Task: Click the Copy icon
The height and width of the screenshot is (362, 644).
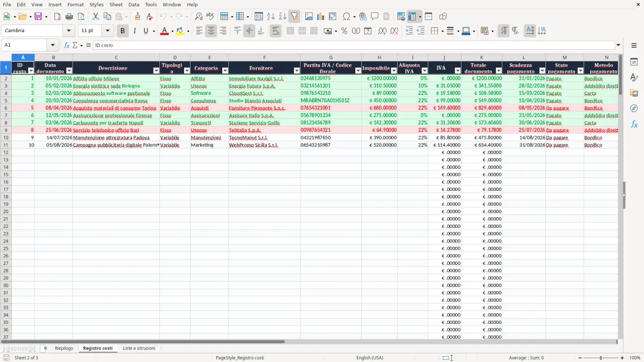Action: (x=107, y=17)
